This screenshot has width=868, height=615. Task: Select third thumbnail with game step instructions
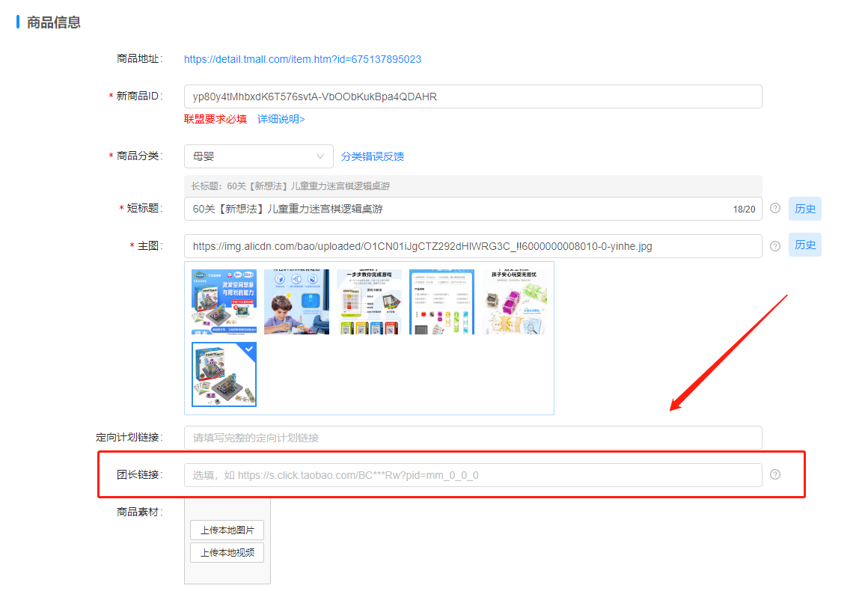point(369,302)
